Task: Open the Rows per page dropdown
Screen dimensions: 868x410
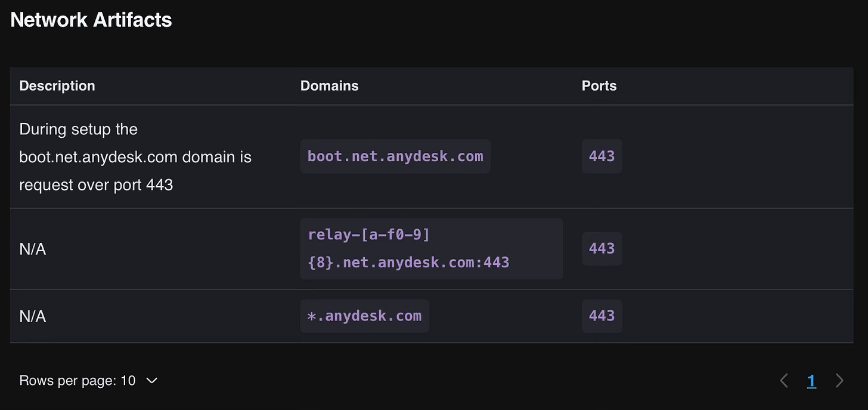Action: (88, 381)
